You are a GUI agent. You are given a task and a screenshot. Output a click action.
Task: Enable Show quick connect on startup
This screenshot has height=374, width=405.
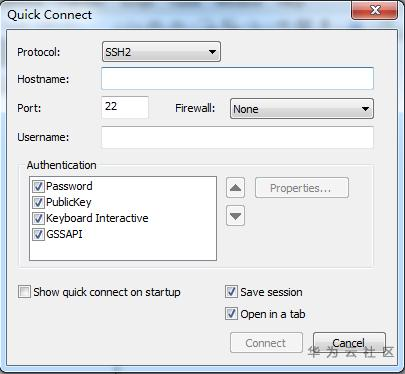[24, 292]
